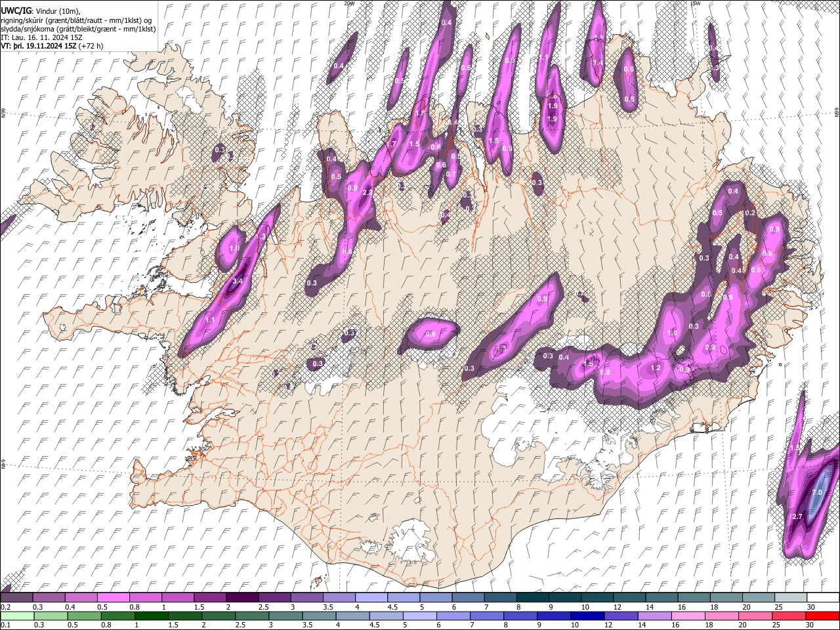This screenshot has height=630, width=840.
Task: Click the 7.0 precipitation value offshore southeast
Action: click(x=817, y=492)
